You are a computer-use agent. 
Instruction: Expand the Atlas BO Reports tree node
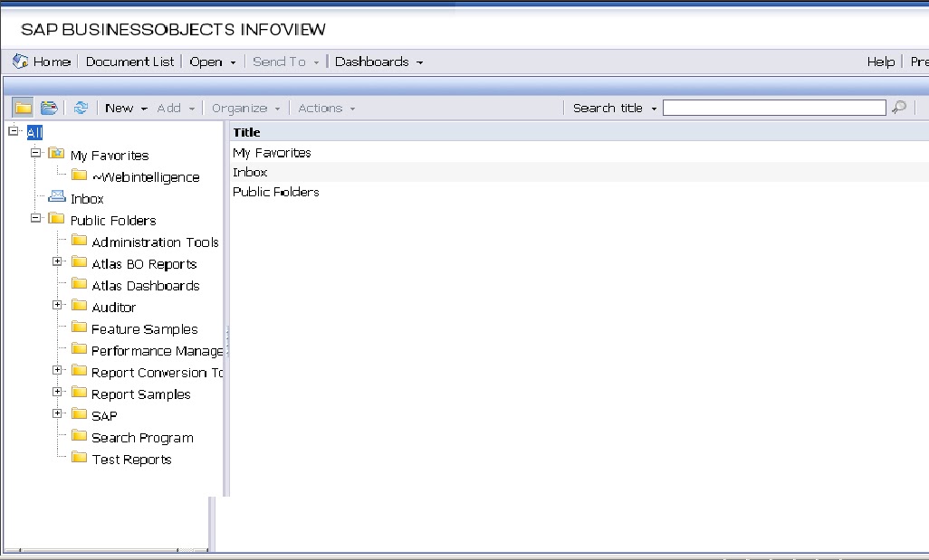tap(58, 260)
